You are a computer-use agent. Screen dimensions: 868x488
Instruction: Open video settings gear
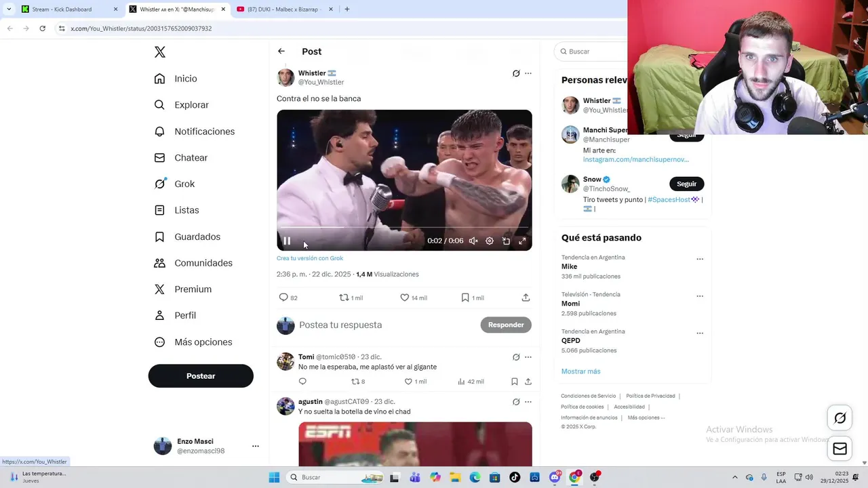coord(490,241)
